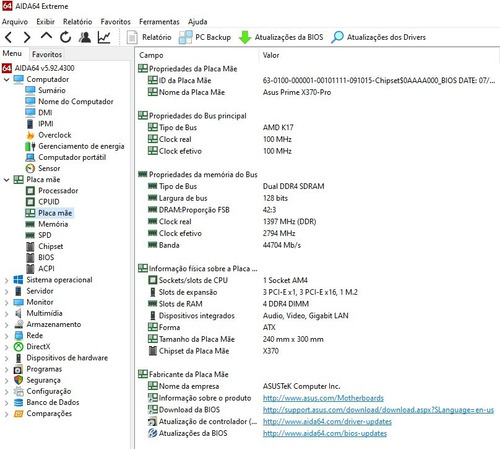Expand the Segurança node
The height and width of the screenshot is (449, 500).
pyautogui.click(x=6, y=381)
